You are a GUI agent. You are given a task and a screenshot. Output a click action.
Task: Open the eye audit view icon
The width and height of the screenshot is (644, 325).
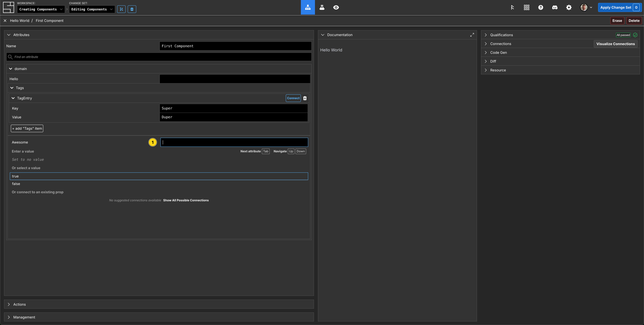pyautogui.click(x=336, y=7)
